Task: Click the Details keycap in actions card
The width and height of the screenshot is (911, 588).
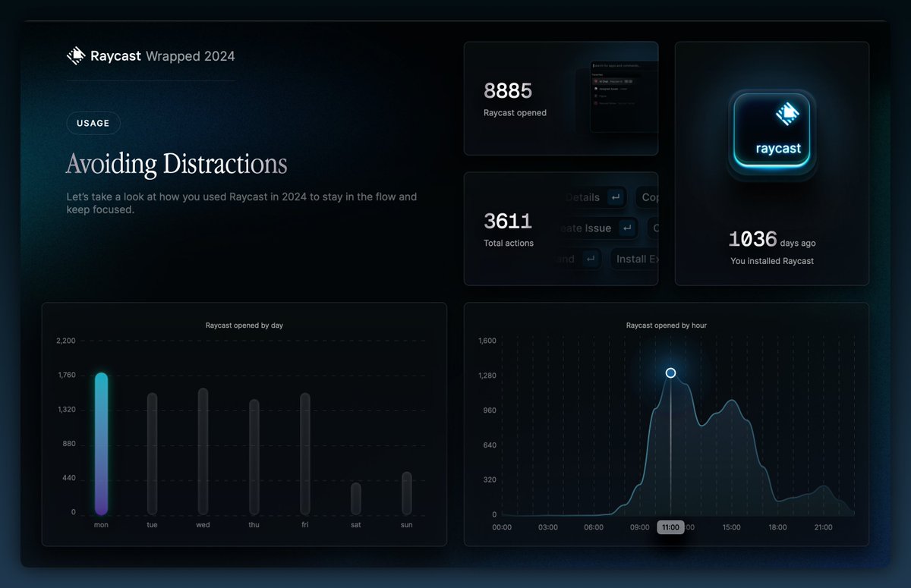Action: [x=595, y=197]
